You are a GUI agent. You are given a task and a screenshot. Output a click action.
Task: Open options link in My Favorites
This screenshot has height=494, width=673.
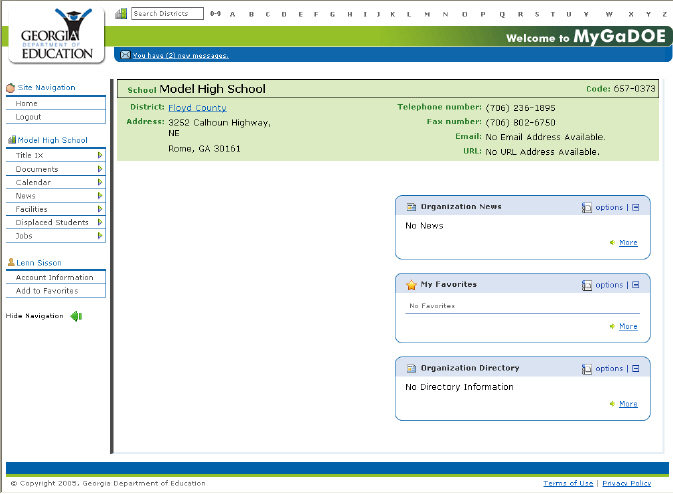pyautogui.click(x=609, y=285)
